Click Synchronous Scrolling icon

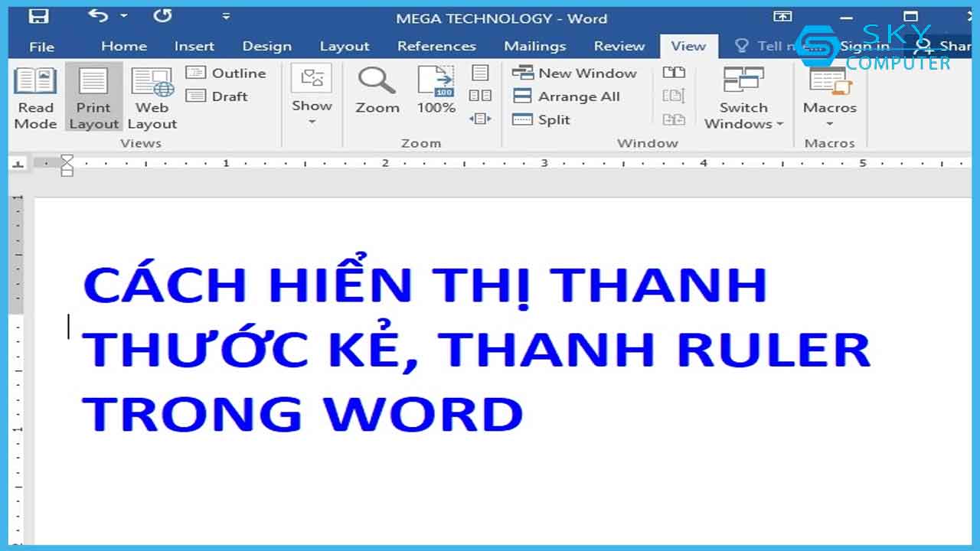coord(674,96)
